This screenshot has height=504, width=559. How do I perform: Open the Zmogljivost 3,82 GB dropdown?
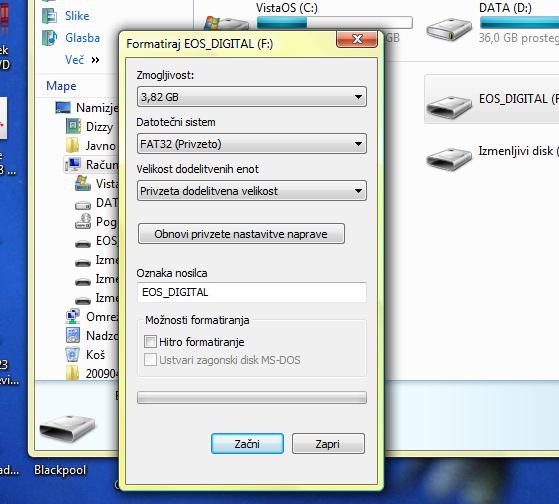click(252, 97)
